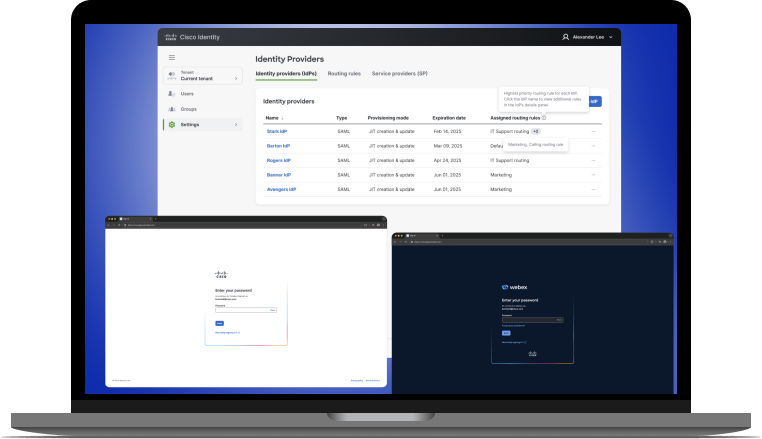Click the Type column header
762x439 pixels.
[x=342, y=118]
